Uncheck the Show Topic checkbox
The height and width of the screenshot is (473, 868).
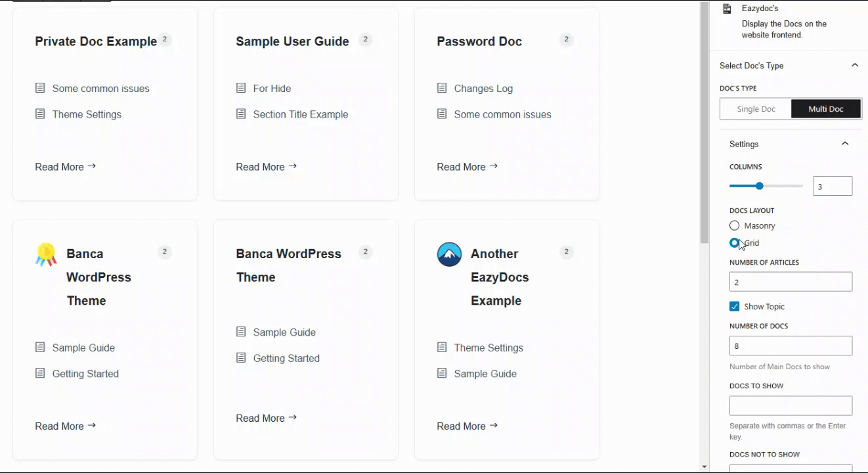click(x=735, y=306)
